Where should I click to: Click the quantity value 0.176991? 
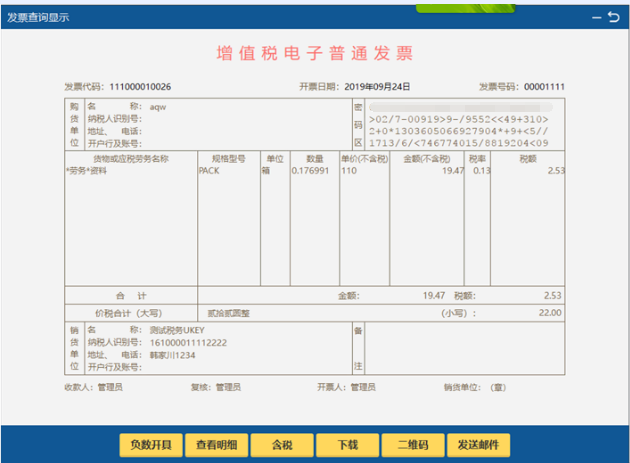point(310,171)
